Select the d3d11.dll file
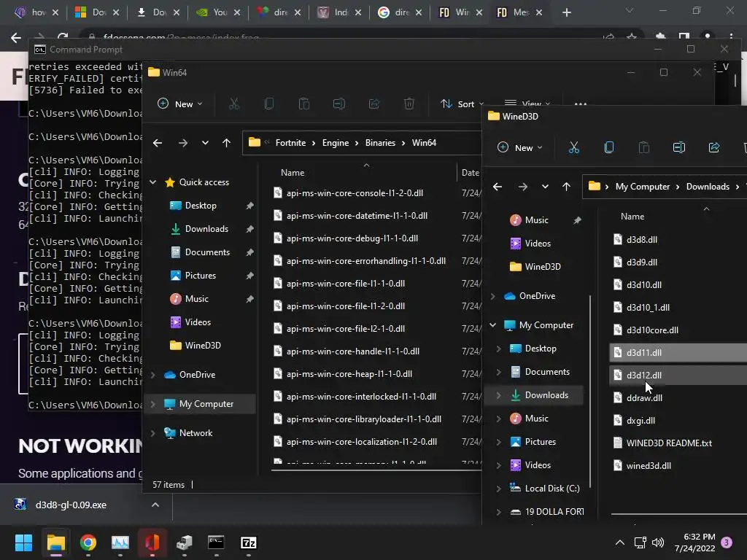 coord(678,353)
